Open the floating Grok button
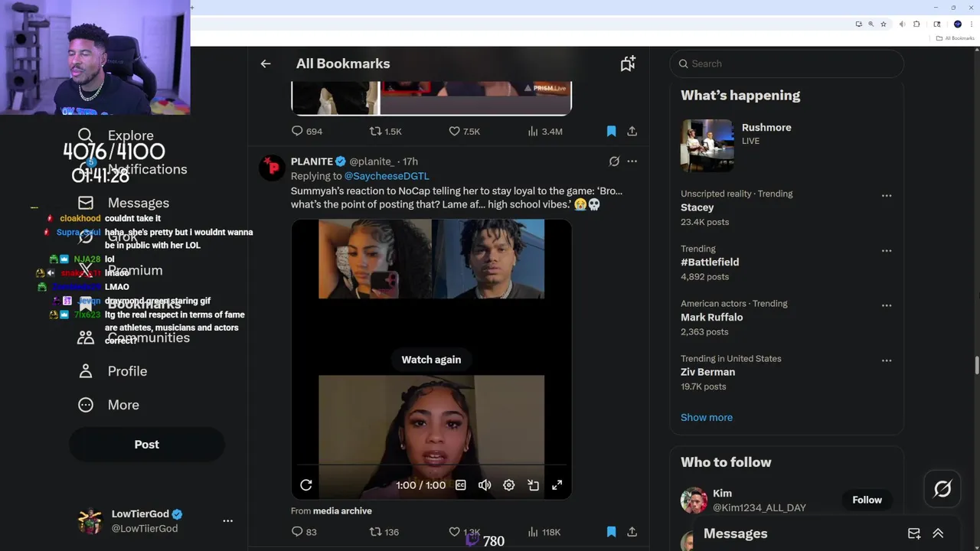Viewport: 980px width, 551px height. click(x=942, y=488)
